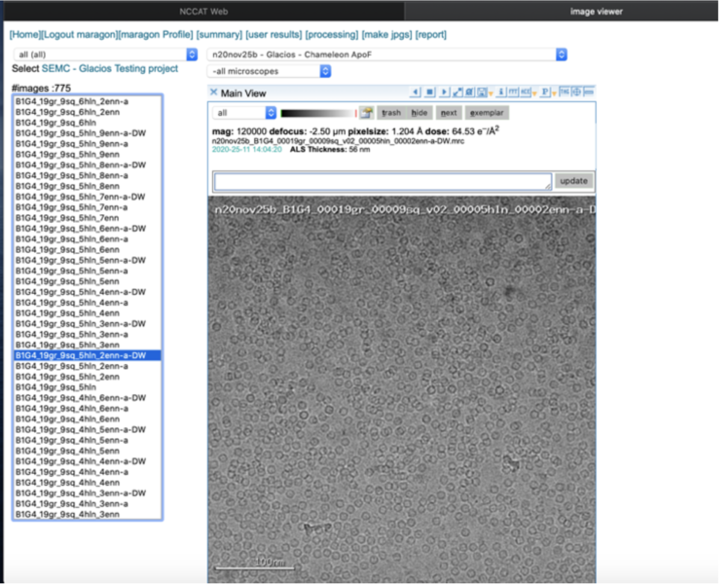
Task: Open fullscreen view with the diagonal arrows icon
Action: 457,92
